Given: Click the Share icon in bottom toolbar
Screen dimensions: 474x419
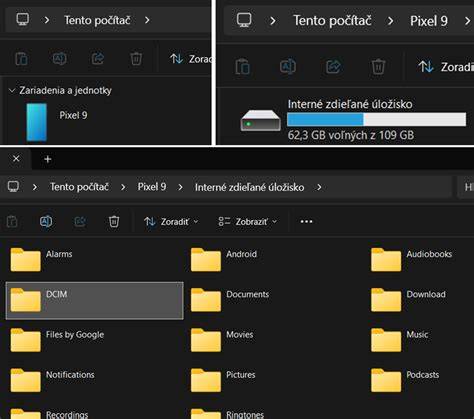Looking at the screenshot, I should click(x=80, y=221).
